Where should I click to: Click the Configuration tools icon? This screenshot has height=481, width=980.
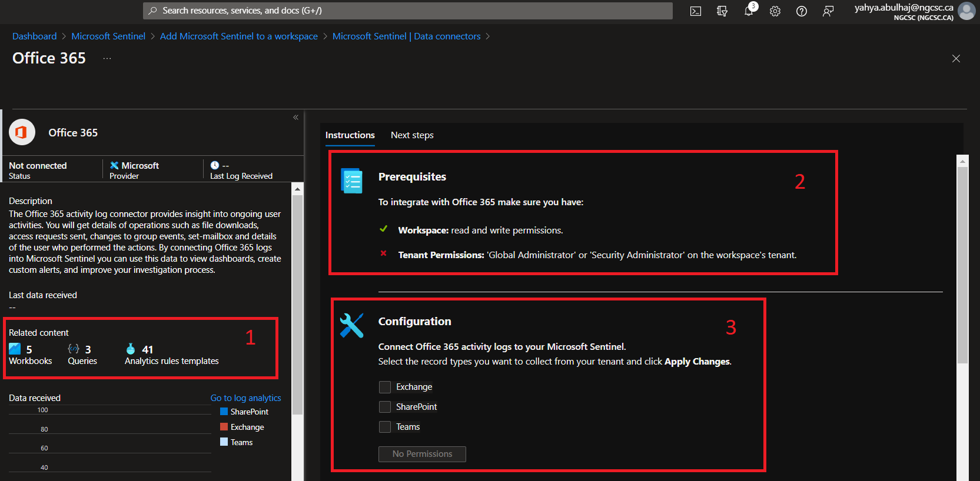click(351, 325)
